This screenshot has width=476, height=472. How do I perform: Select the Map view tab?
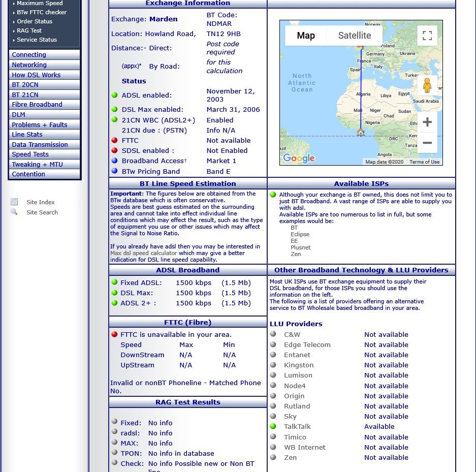tap(305, 36)
